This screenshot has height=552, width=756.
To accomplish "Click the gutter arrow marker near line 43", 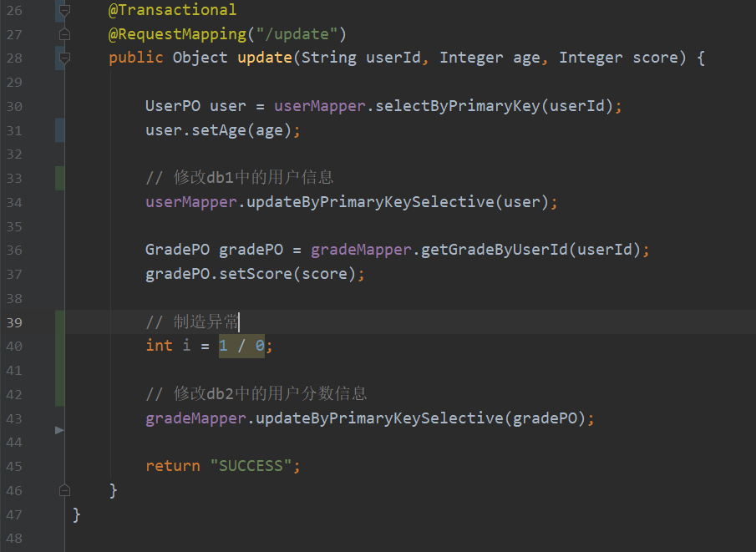I will pos(59,430).
